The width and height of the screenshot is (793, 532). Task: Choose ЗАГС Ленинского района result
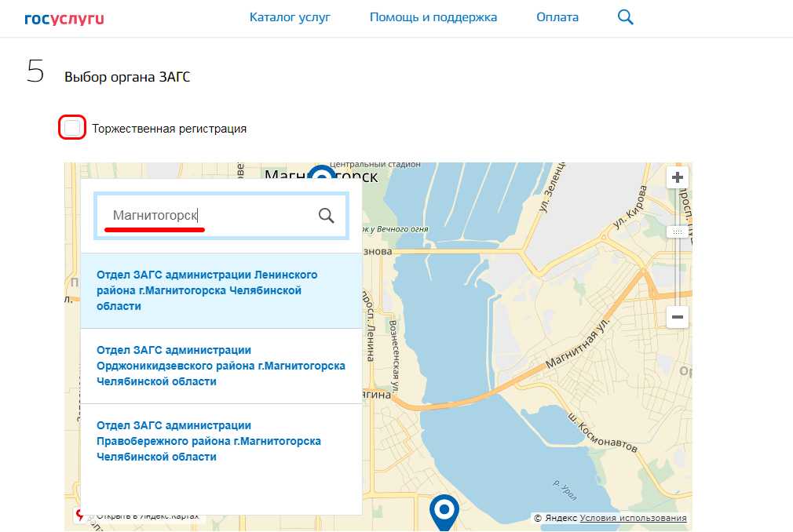[x=206, y=290]
